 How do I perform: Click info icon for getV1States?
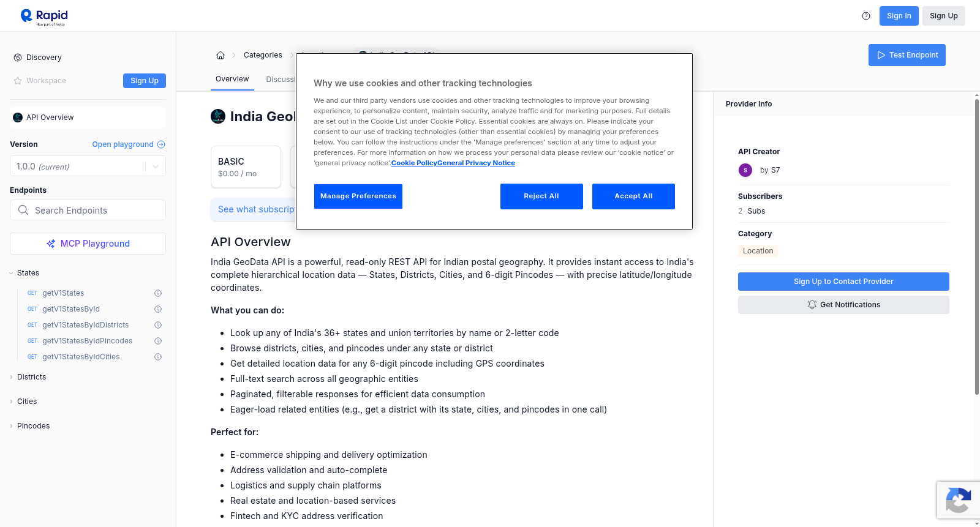click(158, 293)
